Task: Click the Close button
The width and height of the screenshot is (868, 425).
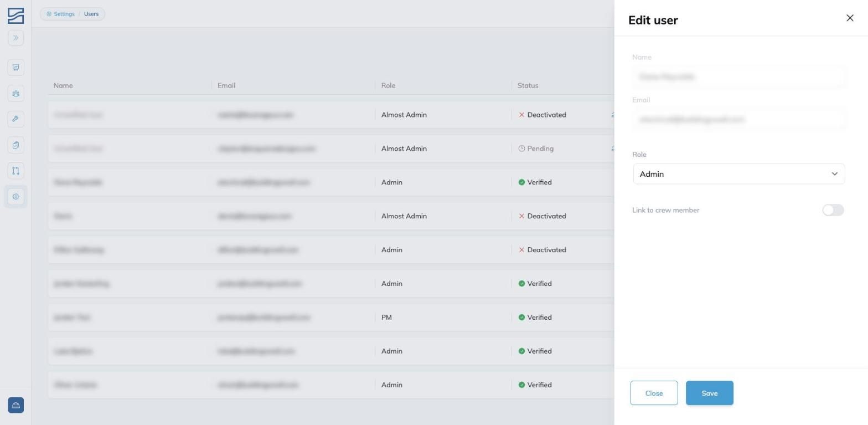Action: click(x=654, y=393)
